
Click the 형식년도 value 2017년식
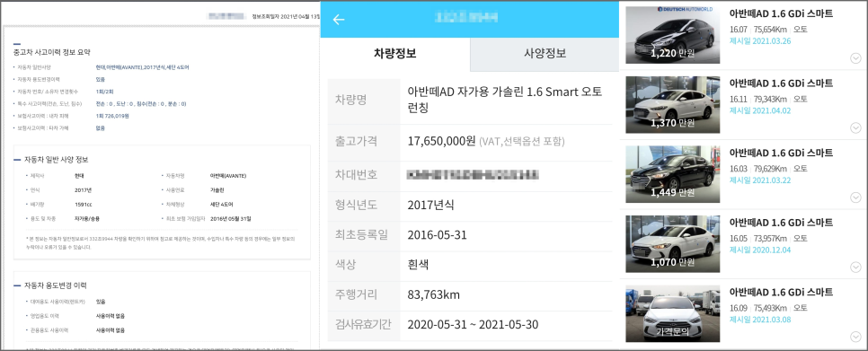(430, 205)
